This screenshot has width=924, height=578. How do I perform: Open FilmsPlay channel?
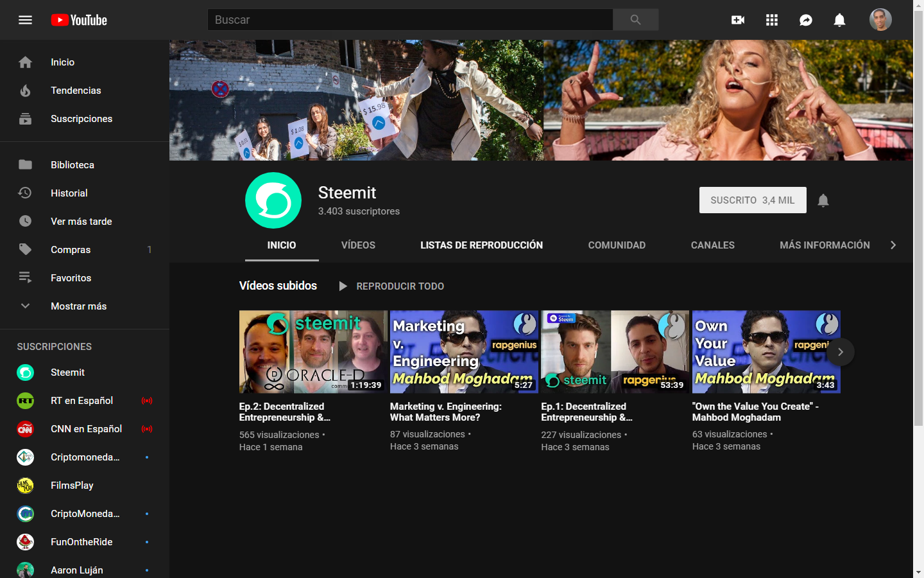[85, 486]
